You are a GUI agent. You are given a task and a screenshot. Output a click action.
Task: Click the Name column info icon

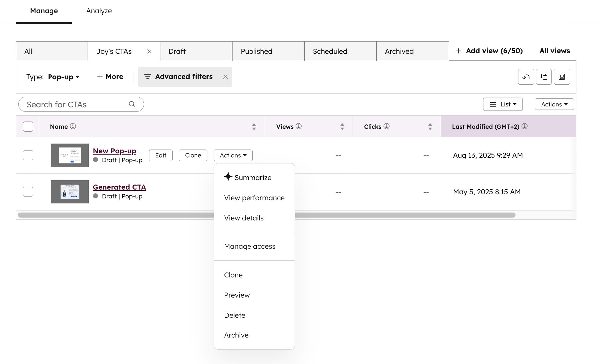click(x=73, y=126)
